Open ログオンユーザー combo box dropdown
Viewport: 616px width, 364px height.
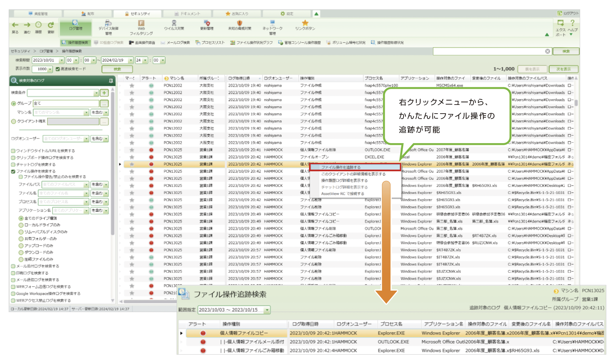tap(86, 139)
